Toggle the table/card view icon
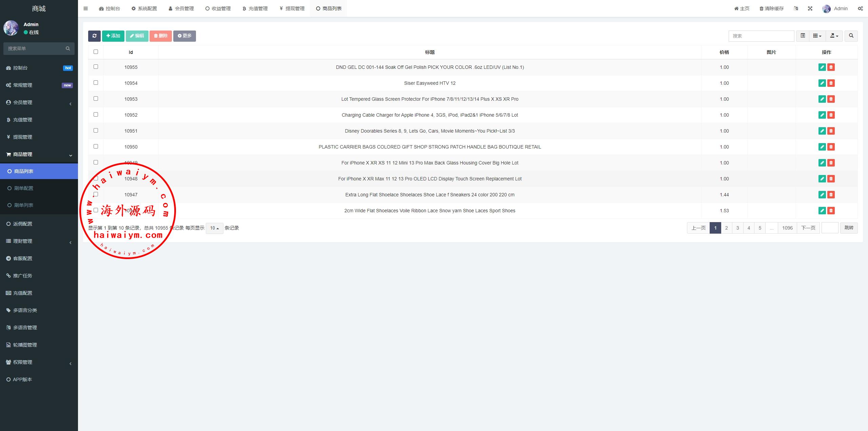This screenshot has width=868, height=431. pos(803,36)
